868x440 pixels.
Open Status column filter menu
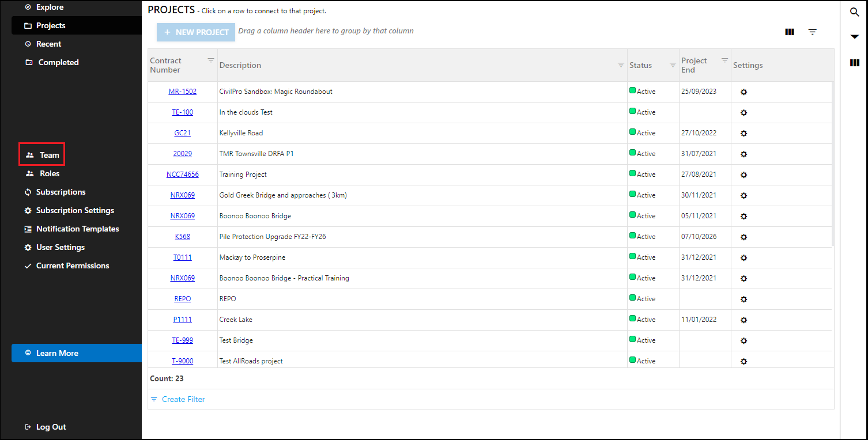pos(673,65)
